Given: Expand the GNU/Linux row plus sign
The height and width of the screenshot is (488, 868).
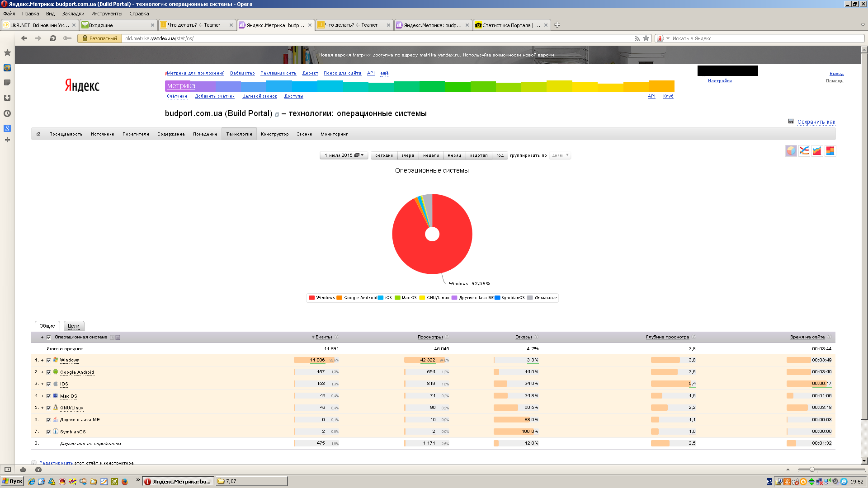Looking at the screenshot, I should click(x=42, y=408).
